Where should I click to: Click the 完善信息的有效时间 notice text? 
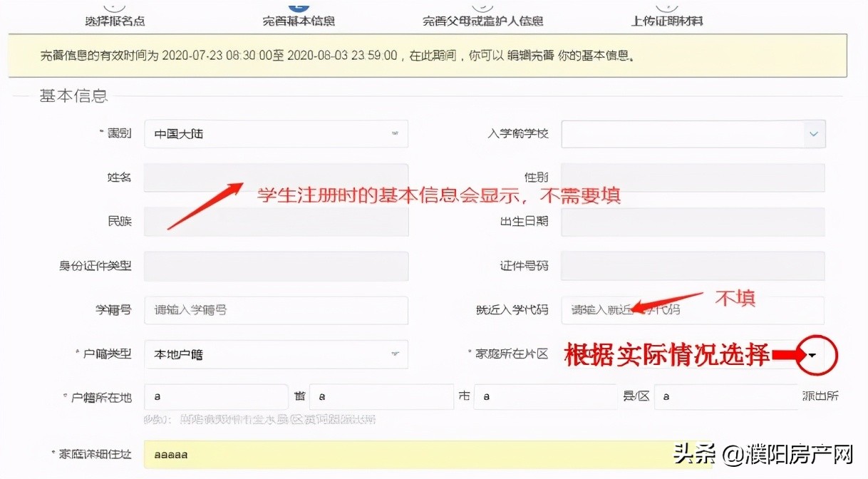coord(337,55)
